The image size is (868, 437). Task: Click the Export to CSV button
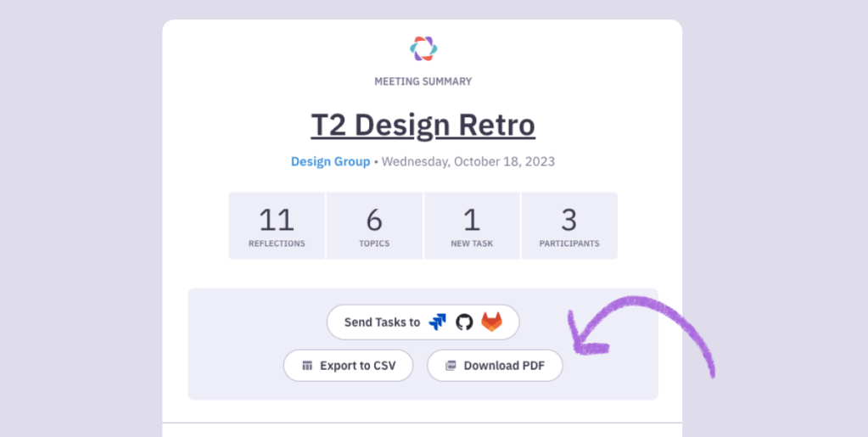(x=348, y=366)
